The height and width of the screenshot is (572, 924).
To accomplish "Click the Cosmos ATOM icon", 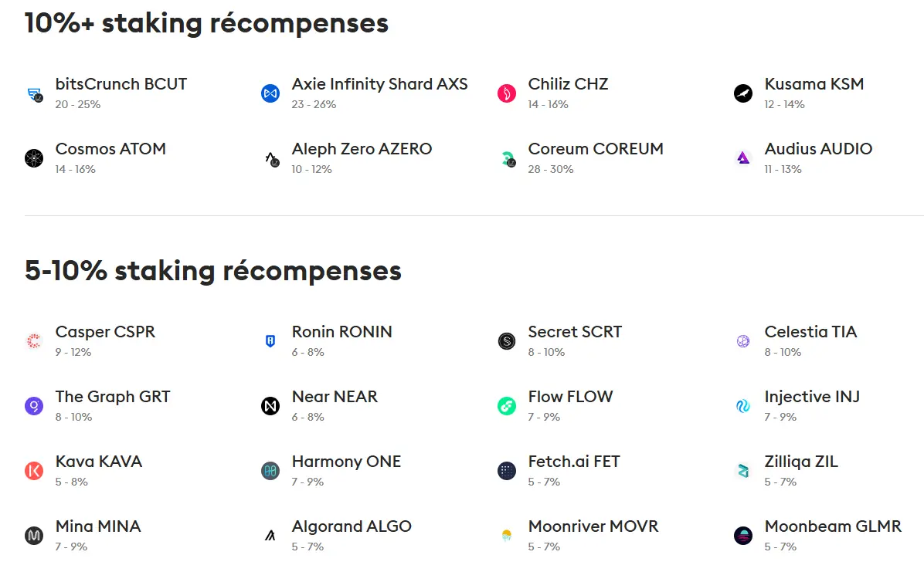I will (x=34, y=158).
